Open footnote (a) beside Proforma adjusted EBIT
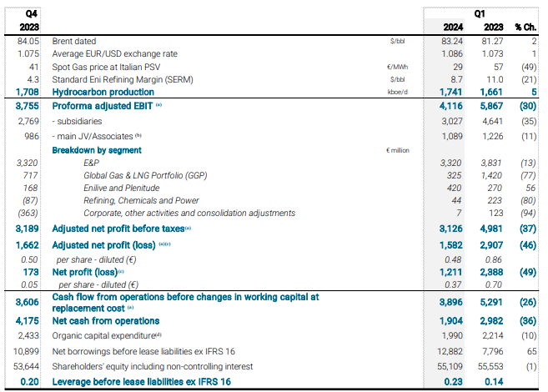This screenshot has height=392, width=548. (158, 105)
